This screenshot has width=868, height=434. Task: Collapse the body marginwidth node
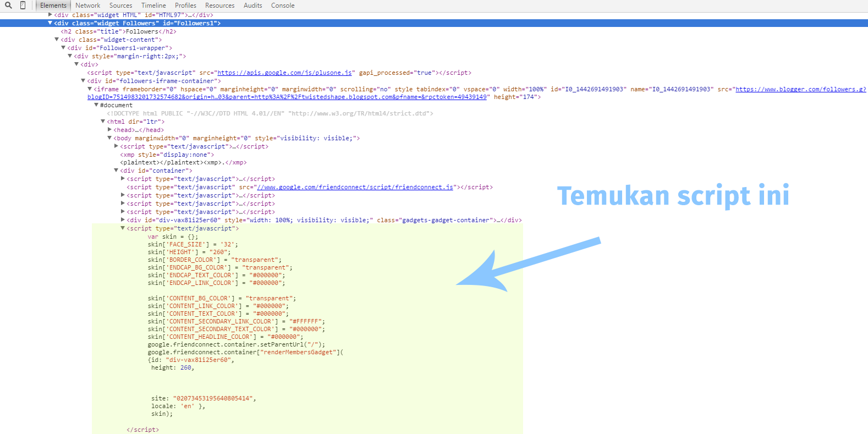109,138
